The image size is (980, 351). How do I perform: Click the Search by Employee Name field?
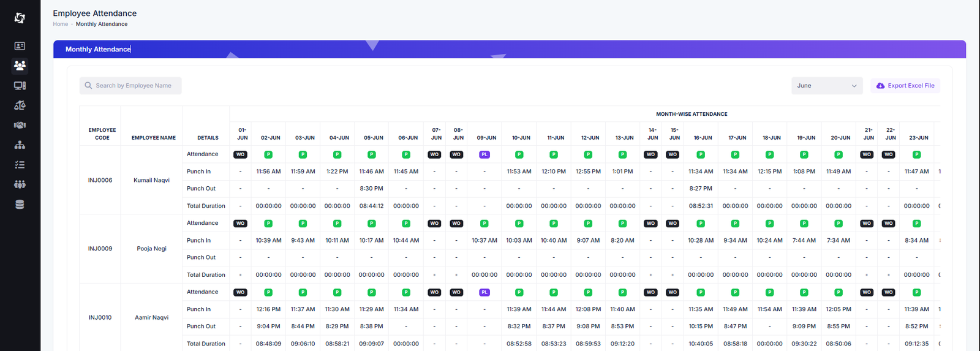(130, 86)
